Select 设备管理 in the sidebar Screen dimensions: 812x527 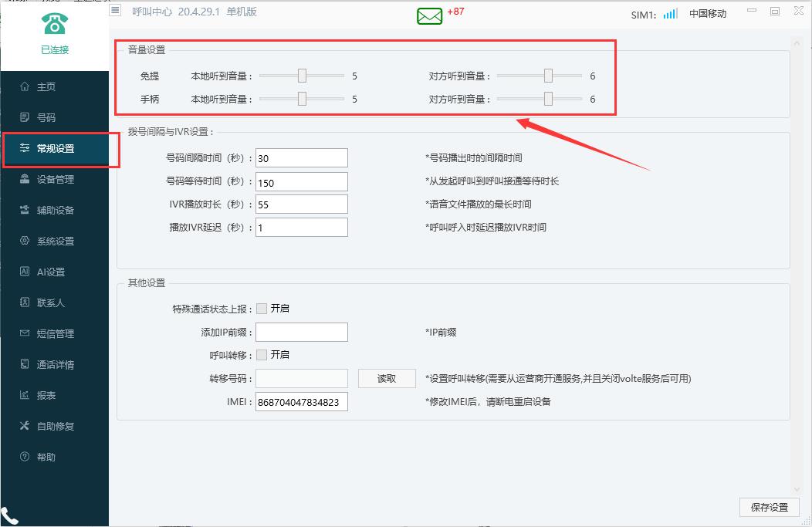pyautogui.click(x=55, y=179)
